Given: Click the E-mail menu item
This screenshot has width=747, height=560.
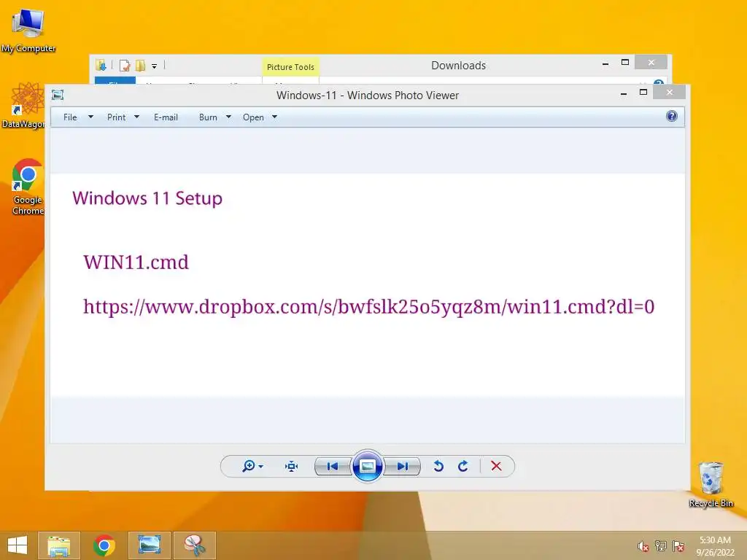Looking at the screenshot, I should 166,117.
